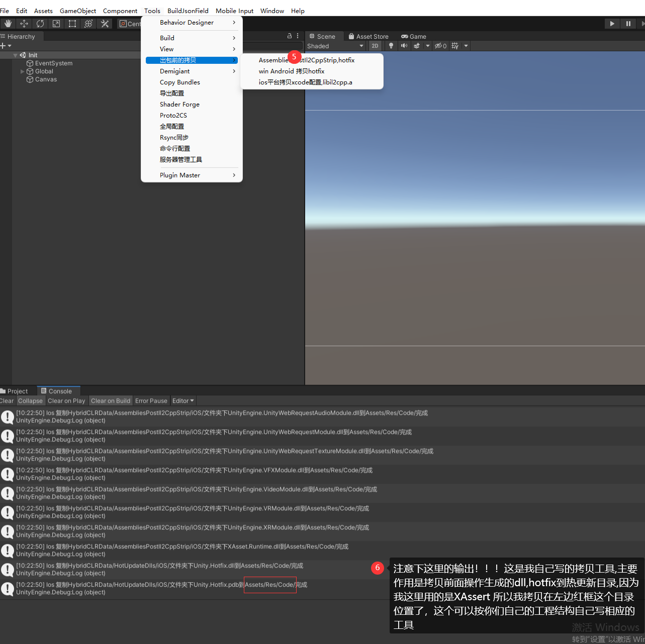Toggle scene effects layers icon
The image size is (645, 644).
point(417,46)
